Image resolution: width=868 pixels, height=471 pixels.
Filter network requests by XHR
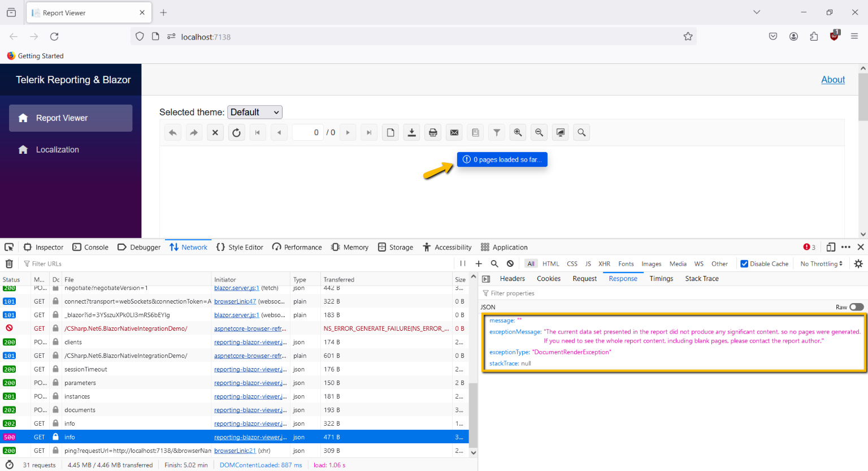(x=604, y=263)
